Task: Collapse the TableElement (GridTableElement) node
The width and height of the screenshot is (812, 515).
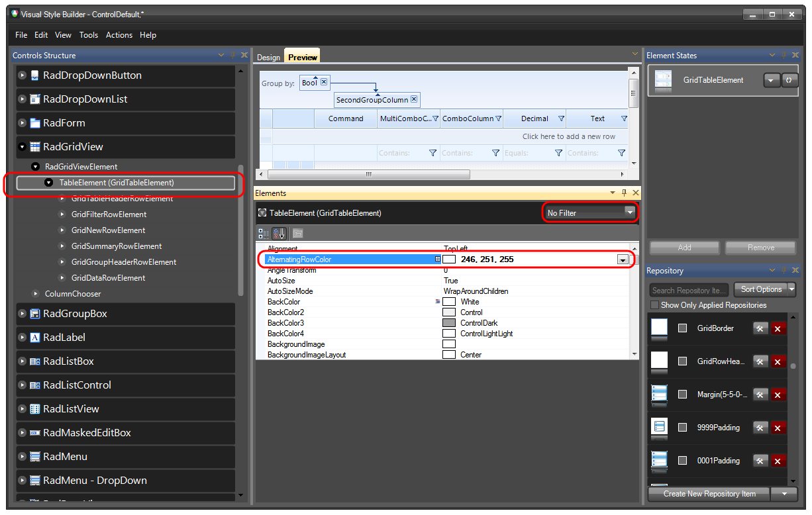Action: pyautogui.click(x=48, y=183)
